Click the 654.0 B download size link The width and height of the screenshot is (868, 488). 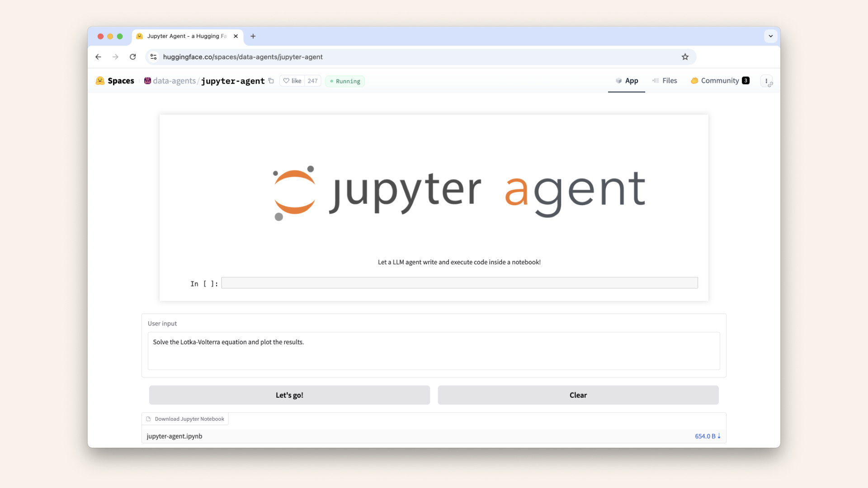tap(707, 436)
